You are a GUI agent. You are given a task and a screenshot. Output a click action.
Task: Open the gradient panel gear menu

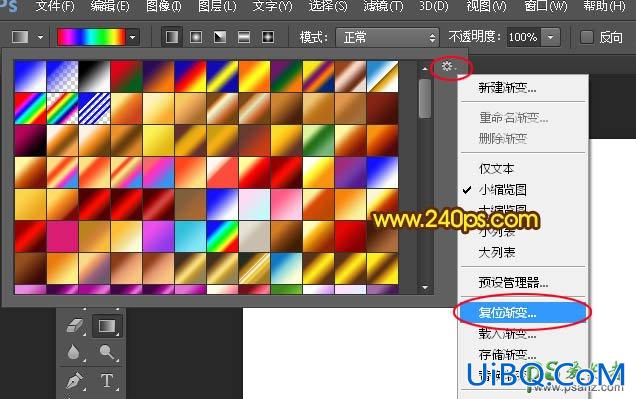click(448, 66)
